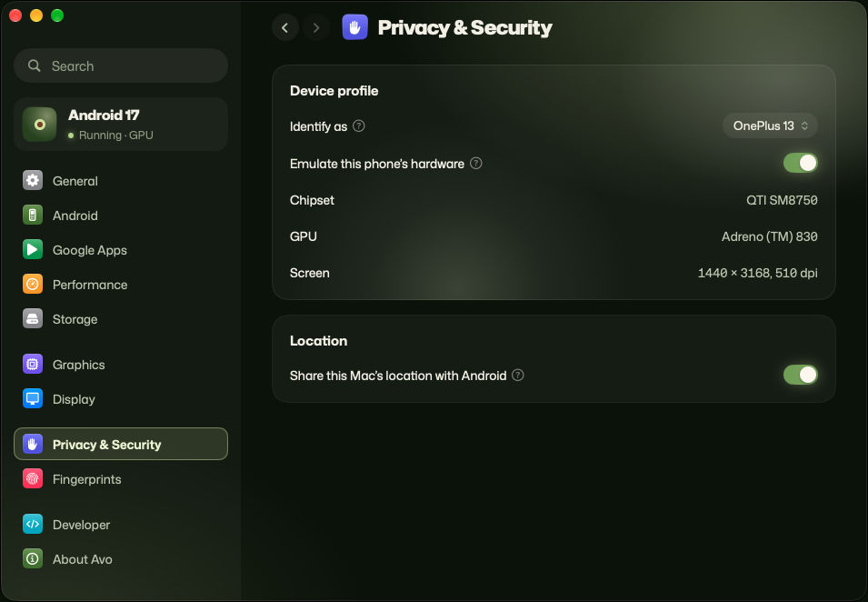Click the hand icon in the page header
Viewport: 868px width, 602px height.
(354, 27)
